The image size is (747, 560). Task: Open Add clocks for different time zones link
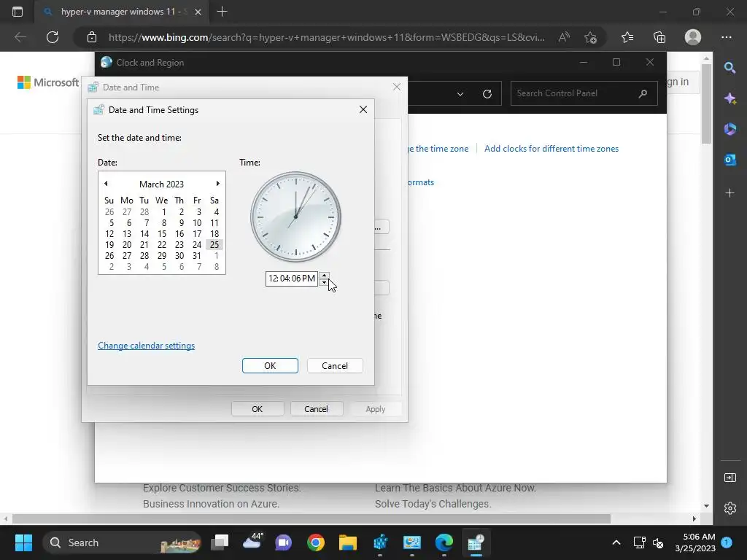coord(551,149)
